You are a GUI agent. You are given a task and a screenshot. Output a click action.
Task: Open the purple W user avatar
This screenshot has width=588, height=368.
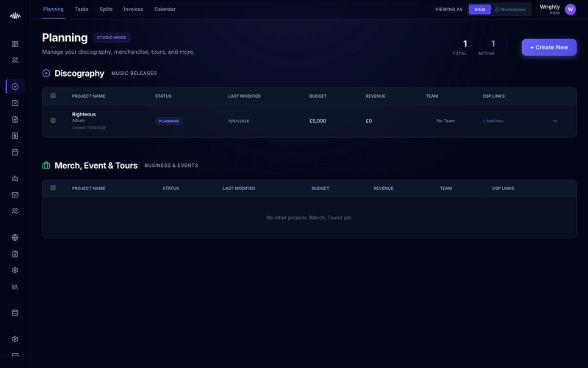(x=570, y=10)
